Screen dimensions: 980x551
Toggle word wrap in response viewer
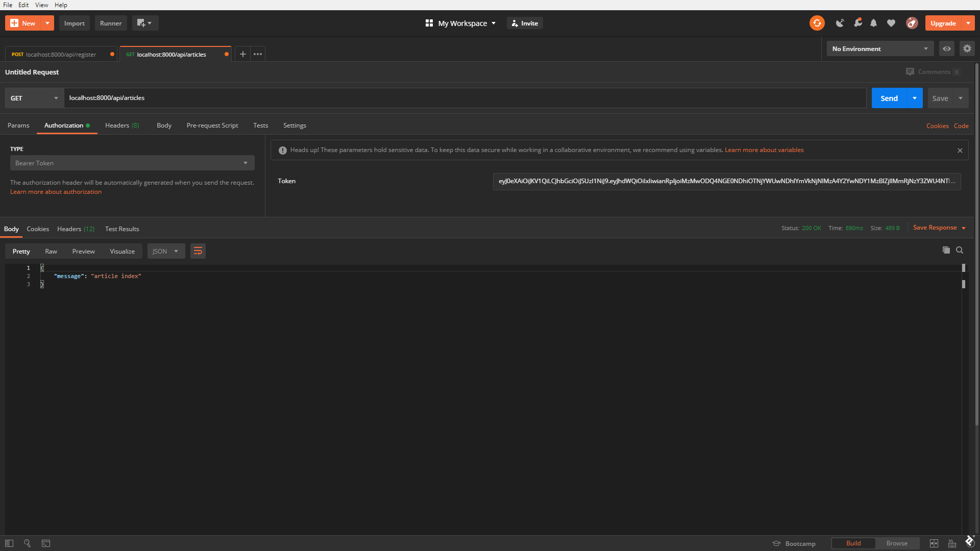click(x=198, y=251)
